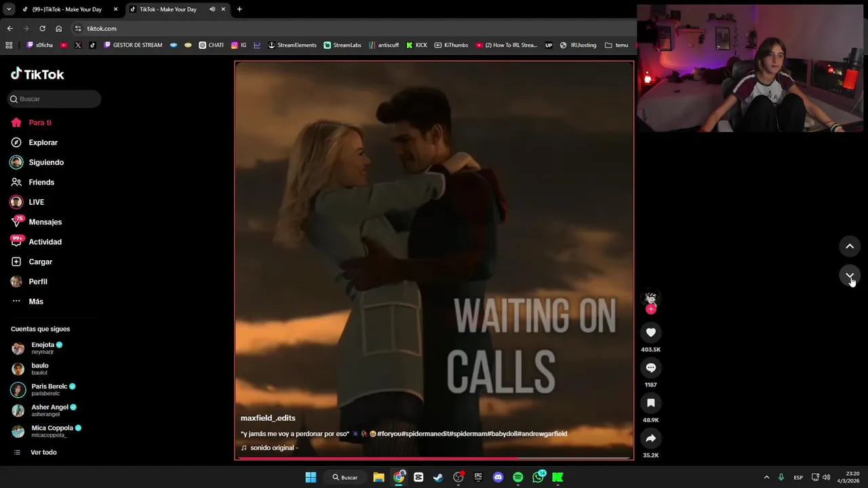Open the CHATI bookmark
Screen dimensions: 868x488
211,45
